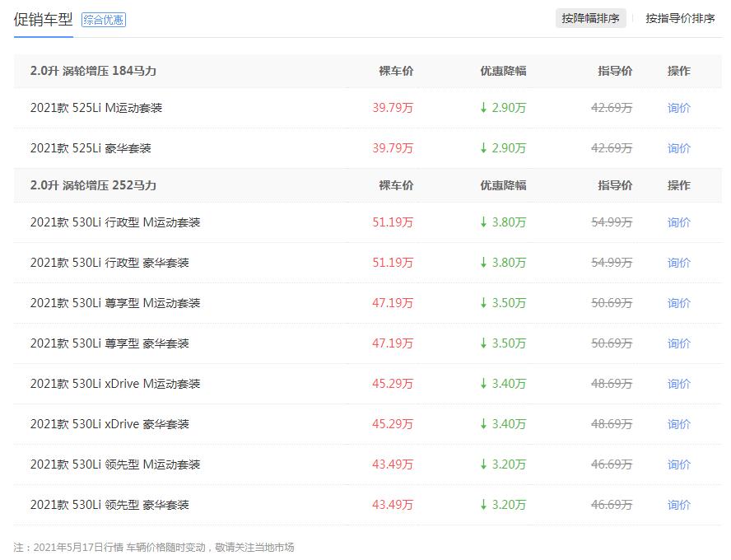Viewport: 731px width, 560px height.
Task: Click 54.99万 guide price of 530Li 行政型 豪华套装
Action: [612, 263]
